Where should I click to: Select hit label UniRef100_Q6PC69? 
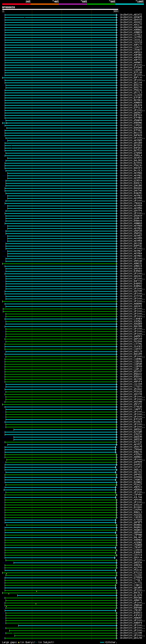click(131, 339)
